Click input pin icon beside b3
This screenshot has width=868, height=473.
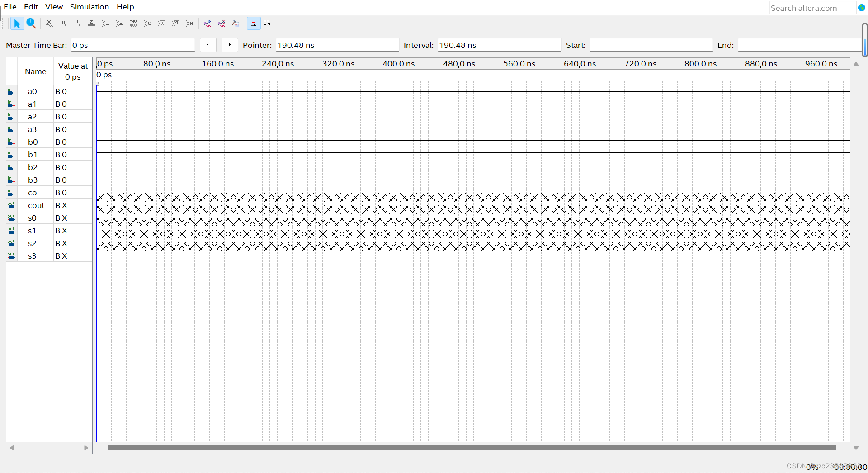click(x=11, y=180)
